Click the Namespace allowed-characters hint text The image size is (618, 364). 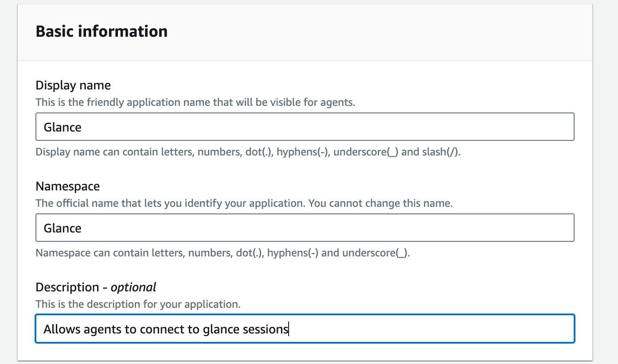point(223,253)
